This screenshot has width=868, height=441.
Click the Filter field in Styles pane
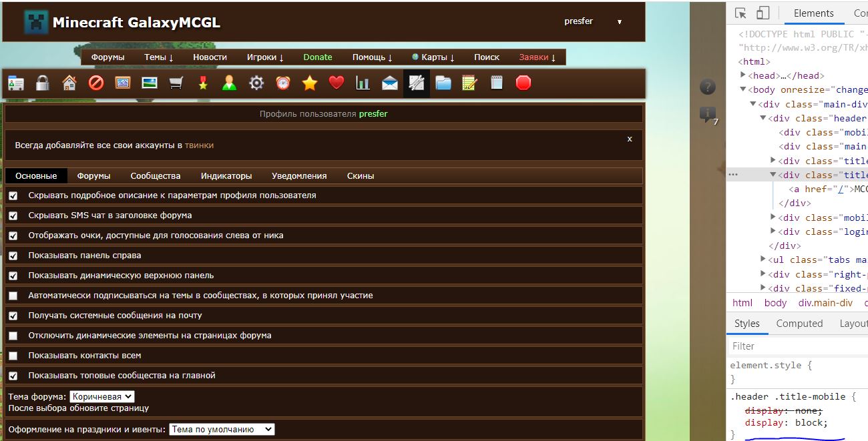click(x=795, y=346)
